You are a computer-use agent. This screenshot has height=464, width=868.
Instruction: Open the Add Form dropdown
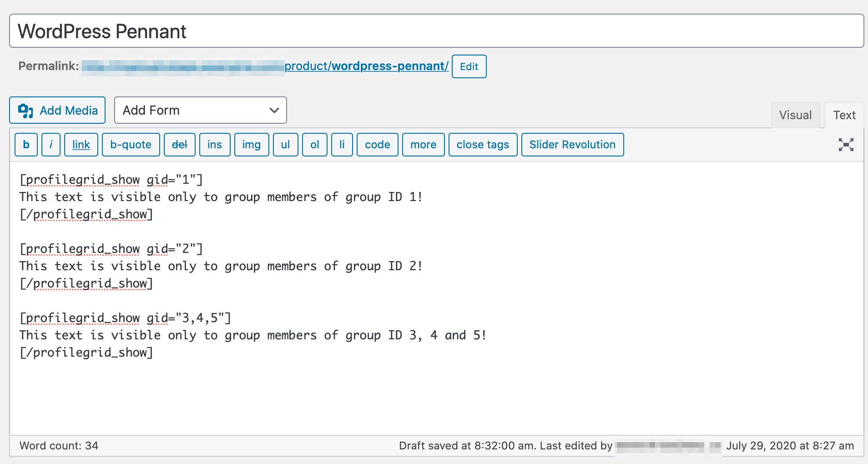200,110
